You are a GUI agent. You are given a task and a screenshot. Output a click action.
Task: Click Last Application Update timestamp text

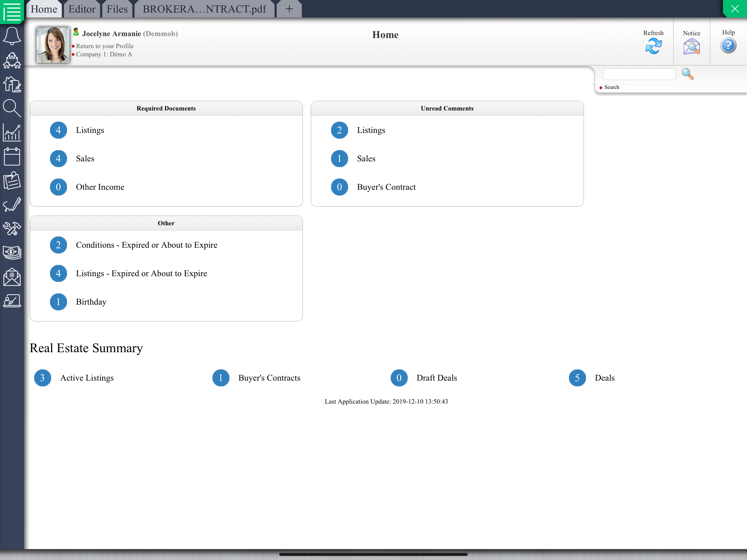386,402
